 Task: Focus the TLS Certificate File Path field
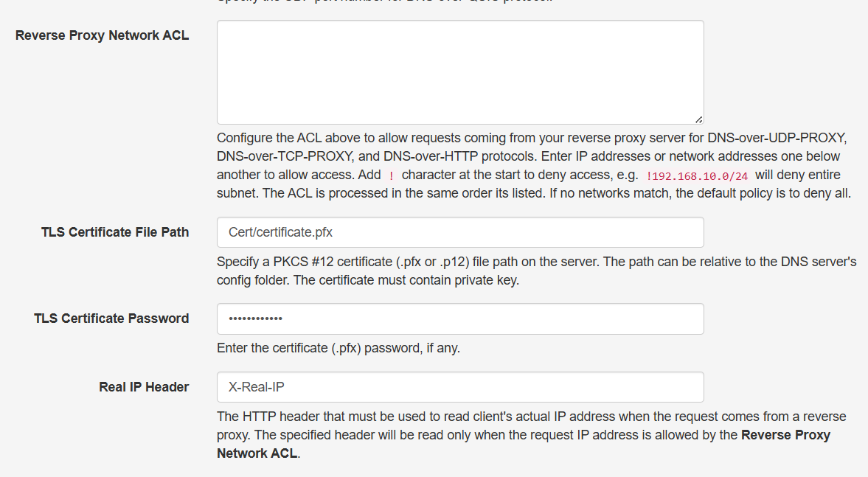459,232
